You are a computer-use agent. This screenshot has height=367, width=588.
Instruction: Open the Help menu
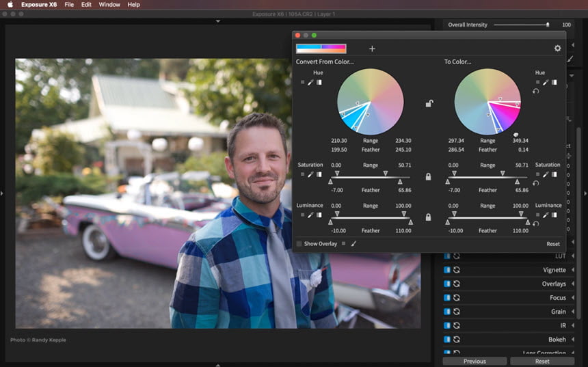(x=133, y=5)
